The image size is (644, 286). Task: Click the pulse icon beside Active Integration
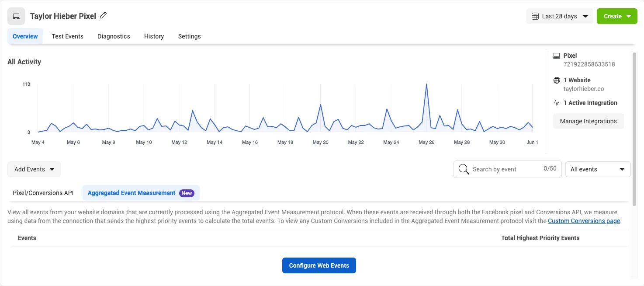557,103
